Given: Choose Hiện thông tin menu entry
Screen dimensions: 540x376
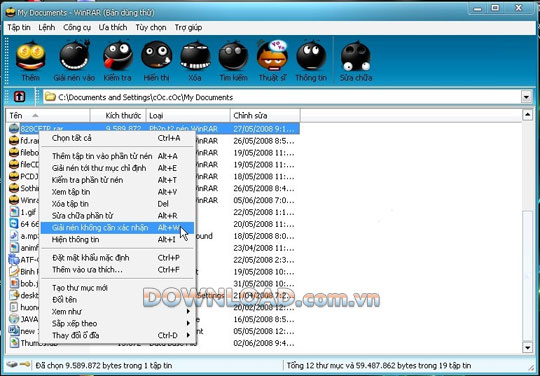Looking at the screenshot, I should [x=117, y=240].
